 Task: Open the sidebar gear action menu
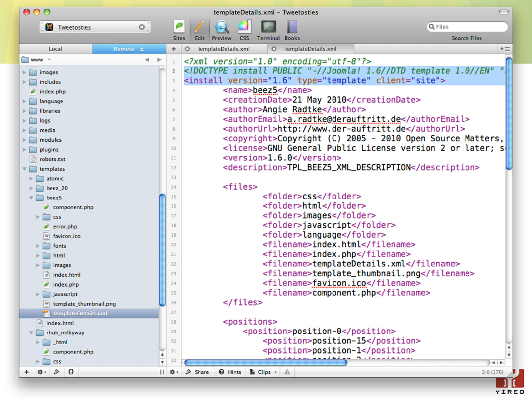click(x=42, y=372)
